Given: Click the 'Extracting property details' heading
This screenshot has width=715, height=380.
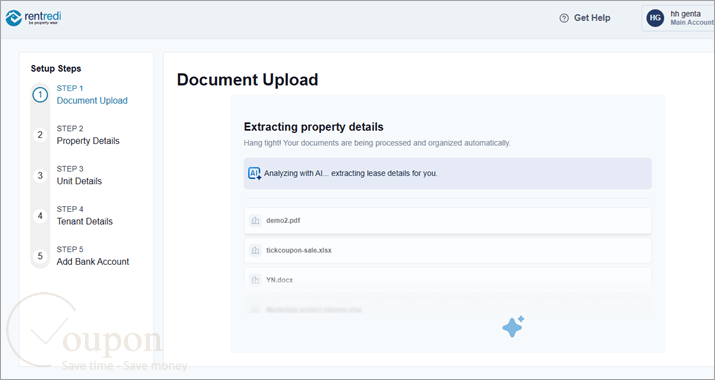Looking at the screenshot, I should pos(313,127).
